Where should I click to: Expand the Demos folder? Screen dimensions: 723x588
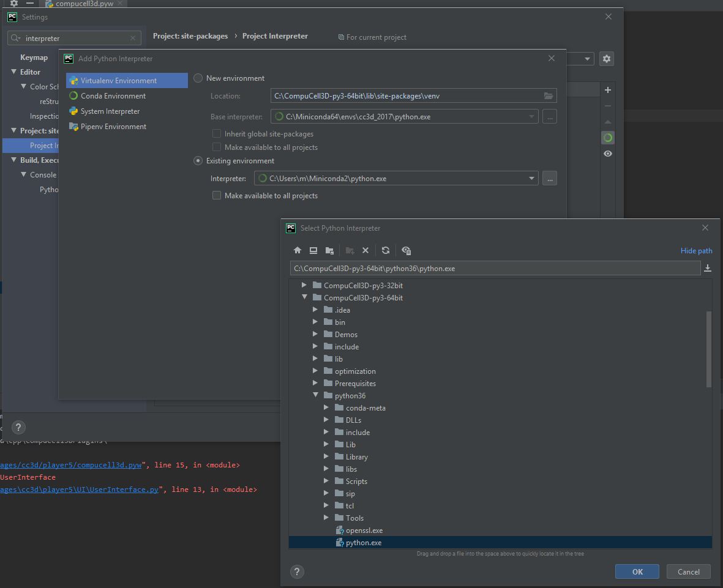(x=315, y=334)
